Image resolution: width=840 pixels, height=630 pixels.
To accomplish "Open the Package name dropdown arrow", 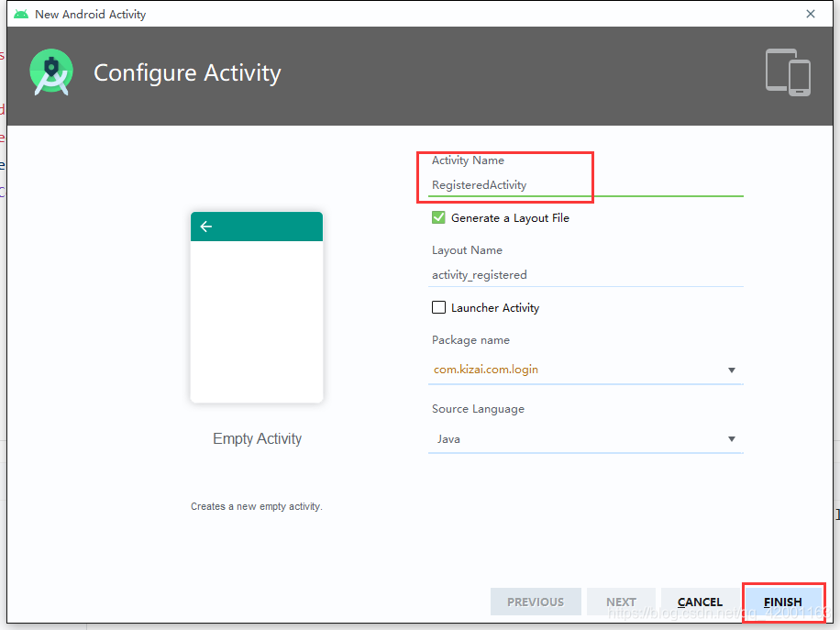I will [x=731, y=370].
